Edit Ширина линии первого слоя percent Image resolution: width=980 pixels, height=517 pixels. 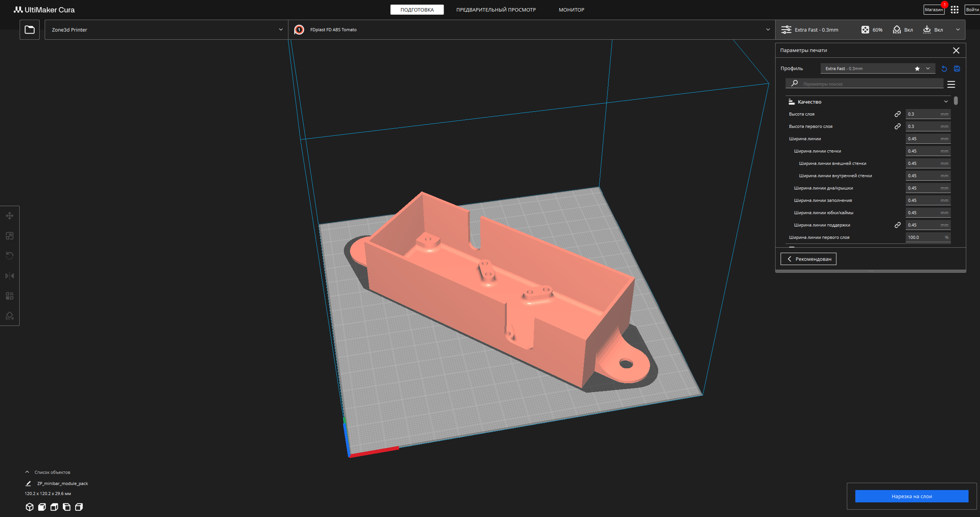928,237
